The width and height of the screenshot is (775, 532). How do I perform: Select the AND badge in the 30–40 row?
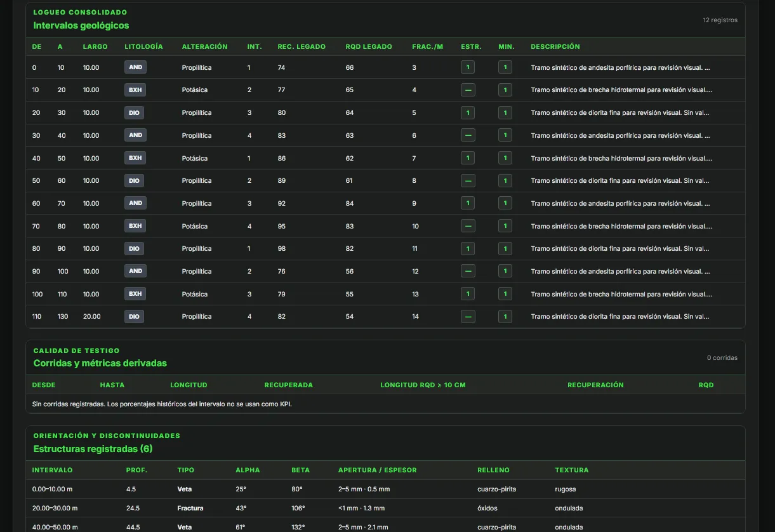[135, 135]
